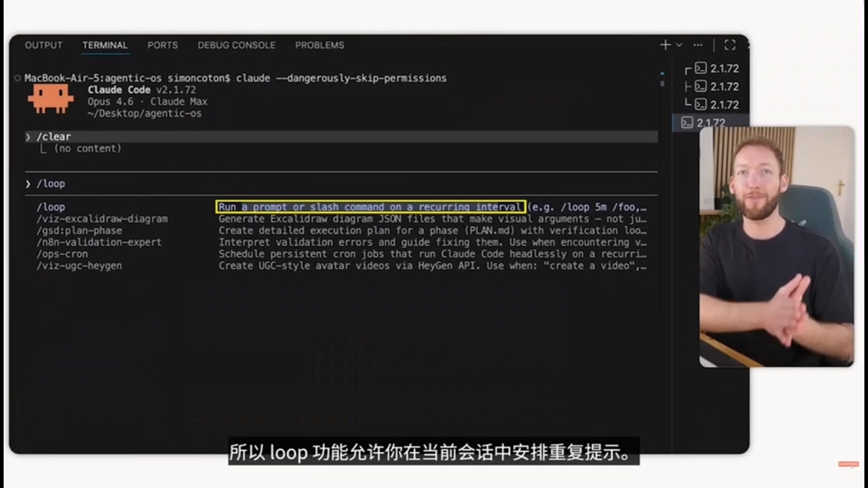Viewport: 868px width, 488px height.
Task: Open the launch profile dropdown arrow
Action: point(679,45)
